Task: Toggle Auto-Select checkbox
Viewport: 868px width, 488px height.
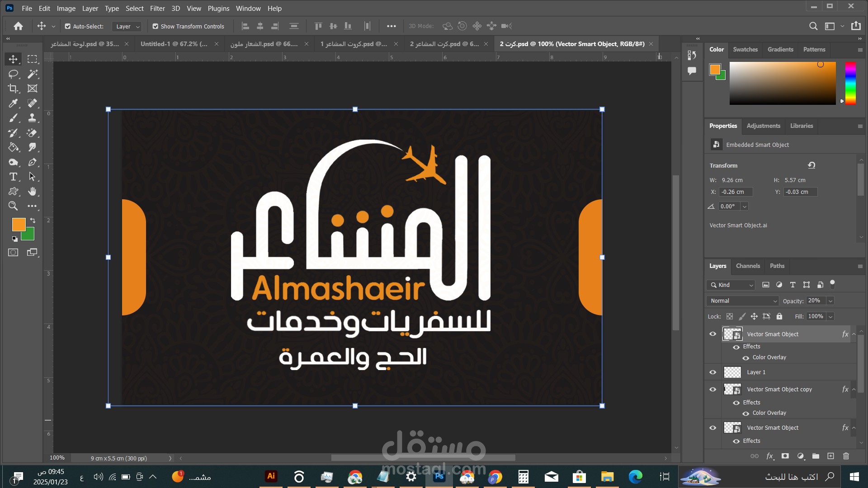Action: point(68,26)
